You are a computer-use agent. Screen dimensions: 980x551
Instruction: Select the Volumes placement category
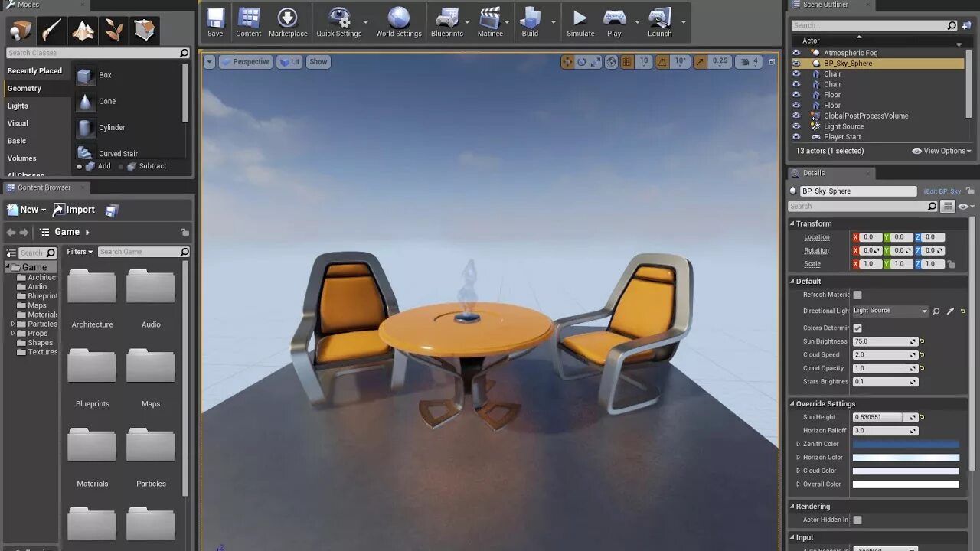click(x=22, y=158)
